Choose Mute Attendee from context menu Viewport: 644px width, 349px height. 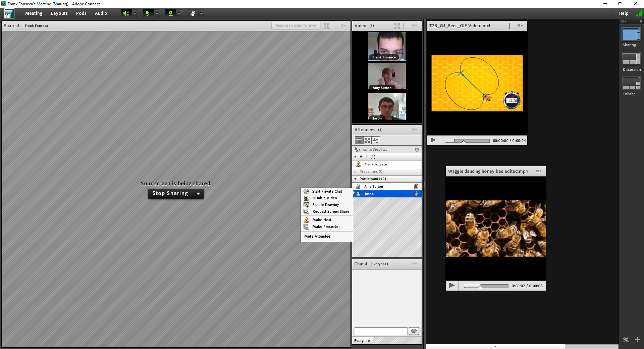(x=327, y=237)
